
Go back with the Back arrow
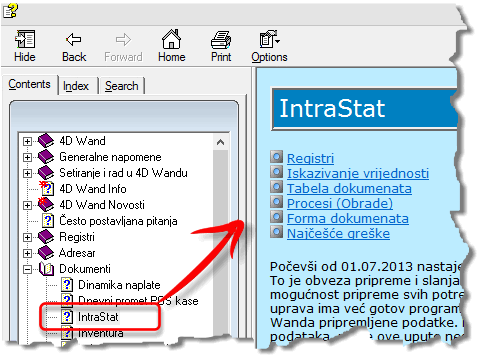pos(74,40)
